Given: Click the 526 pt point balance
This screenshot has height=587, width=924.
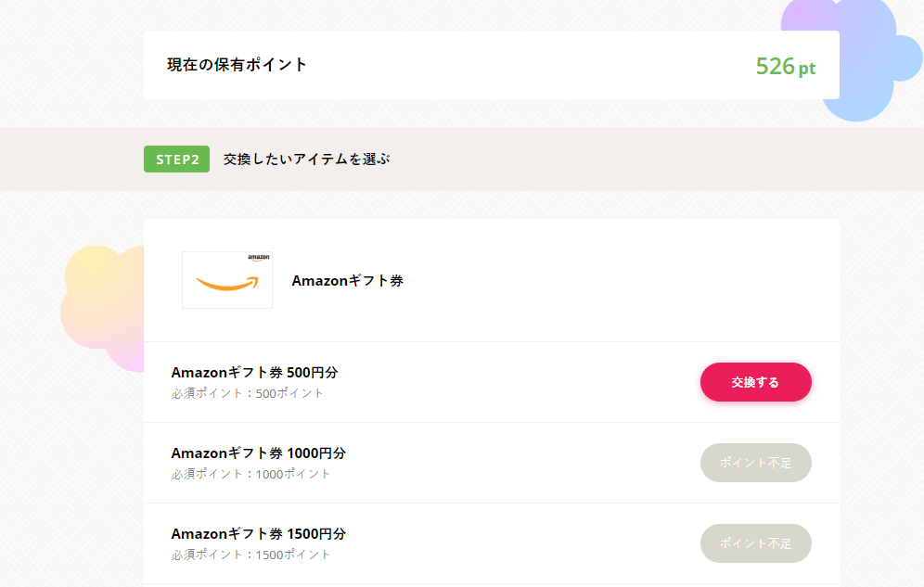Looking at the screenshot, I should click(x=786, y=67).
